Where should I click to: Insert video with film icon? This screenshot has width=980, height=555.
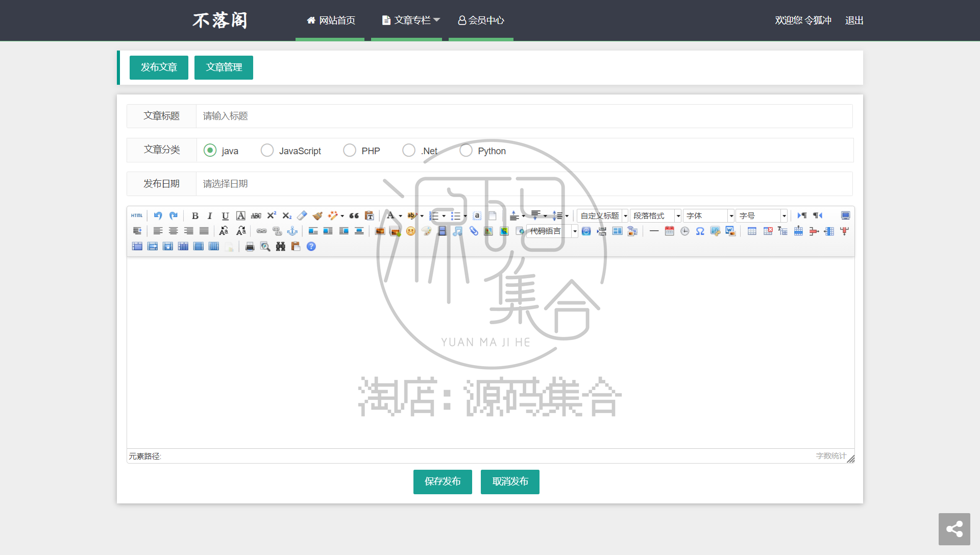[x=442, y=231]
